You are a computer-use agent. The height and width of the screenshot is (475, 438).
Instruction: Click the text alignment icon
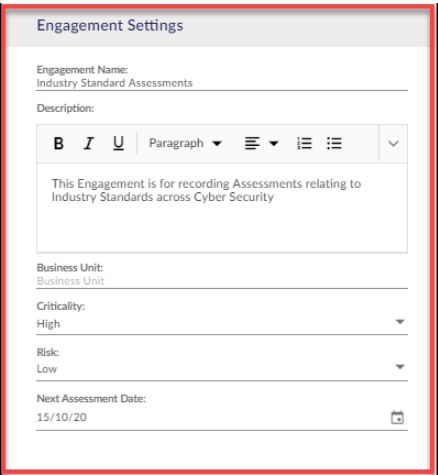pyautogui.click(x=252, y=144)
